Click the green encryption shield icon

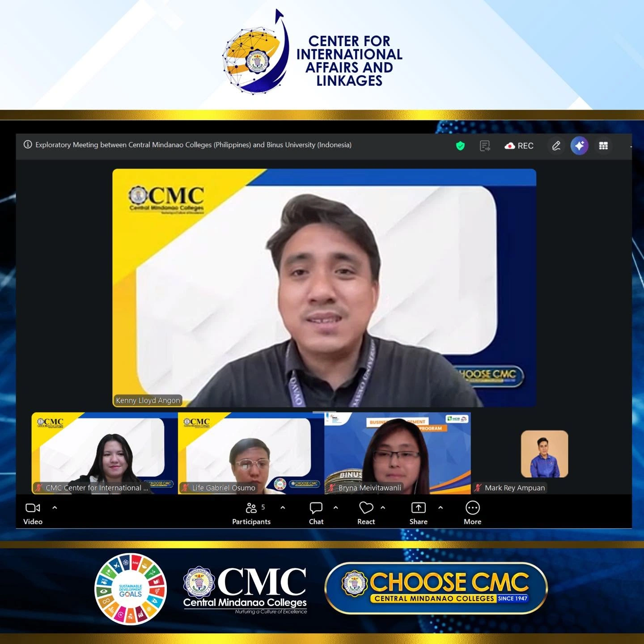click(x=460, y=146)
